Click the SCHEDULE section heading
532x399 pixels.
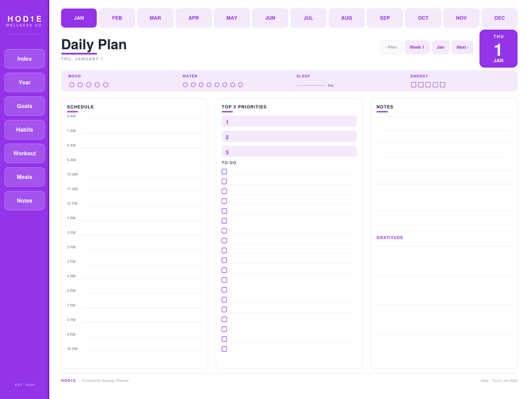81,107
